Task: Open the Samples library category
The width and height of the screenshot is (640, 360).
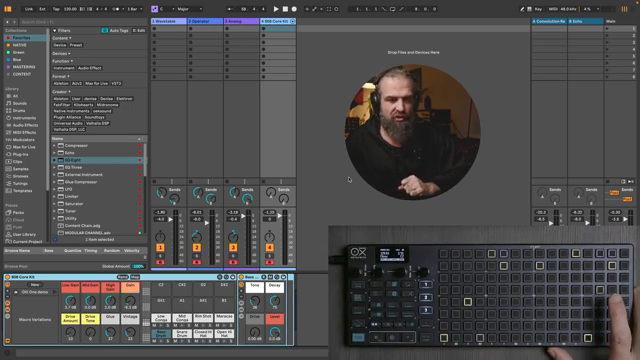Action: click(x=20, y=169)
